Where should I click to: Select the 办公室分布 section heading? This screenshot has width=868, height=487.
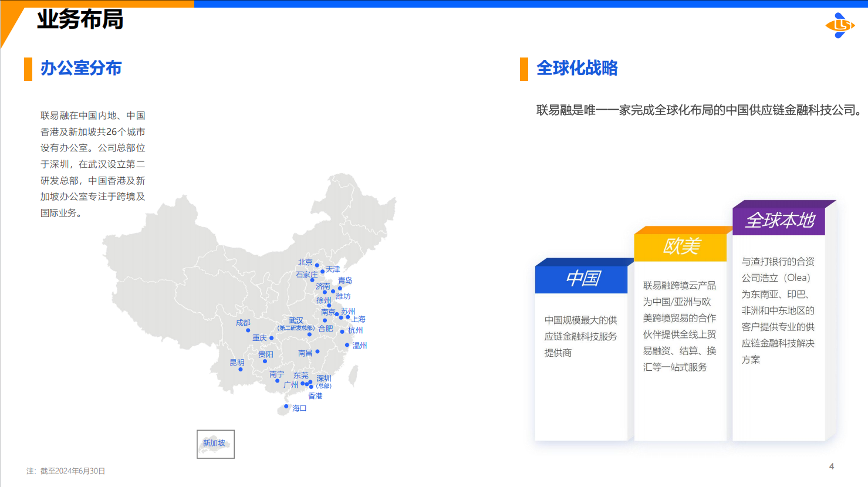click(81, 68)
